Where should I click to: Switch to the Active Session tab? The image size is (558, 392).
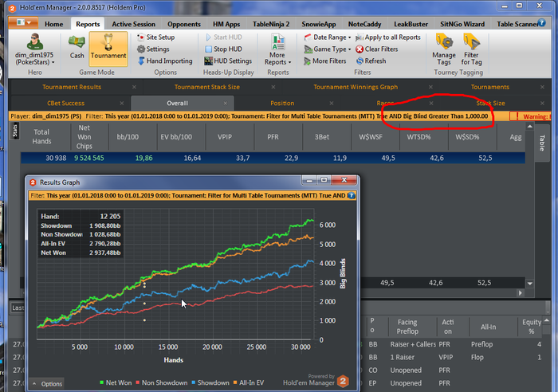coord(133,24)
